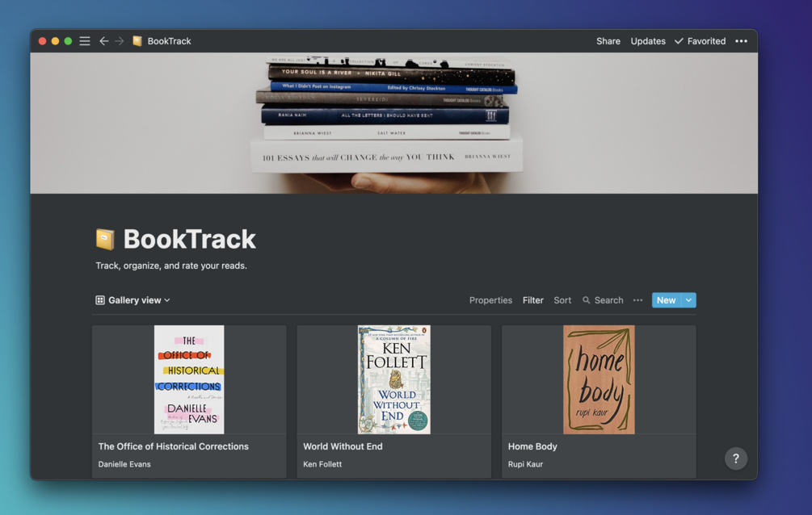812x515 pixels.
Task: Click the search magnifier icon
Action: (587, 300)
